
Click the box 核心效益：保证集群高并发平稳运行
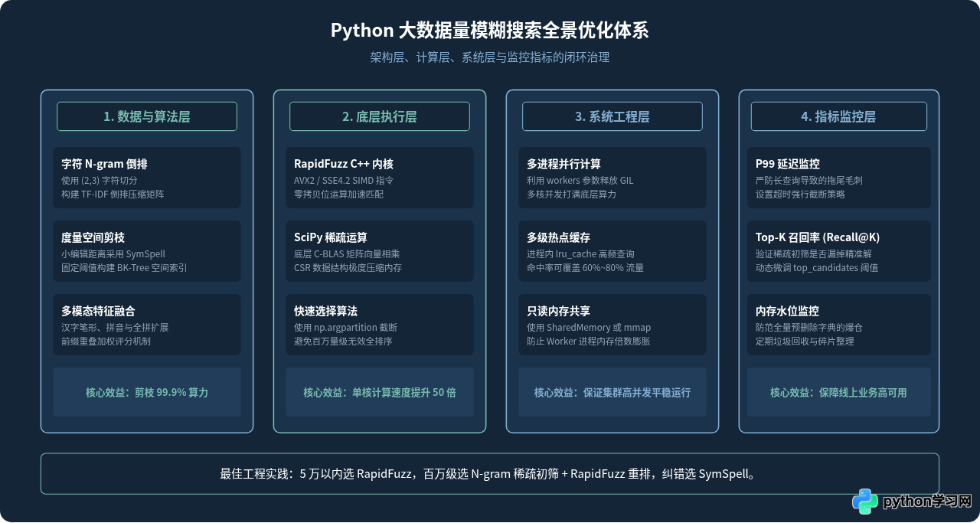(x=612, y=392)
